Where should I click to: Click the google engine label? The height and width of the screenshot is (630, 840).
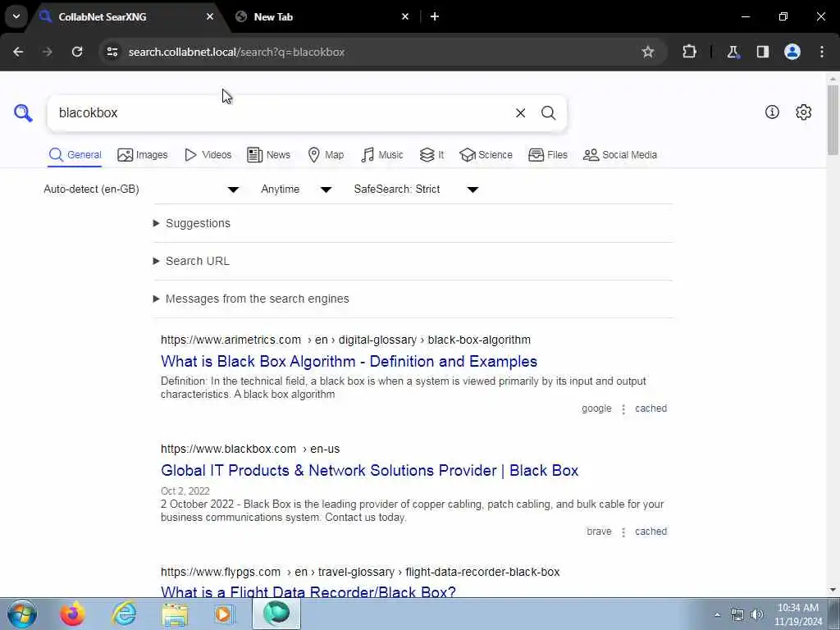point(596,409)
